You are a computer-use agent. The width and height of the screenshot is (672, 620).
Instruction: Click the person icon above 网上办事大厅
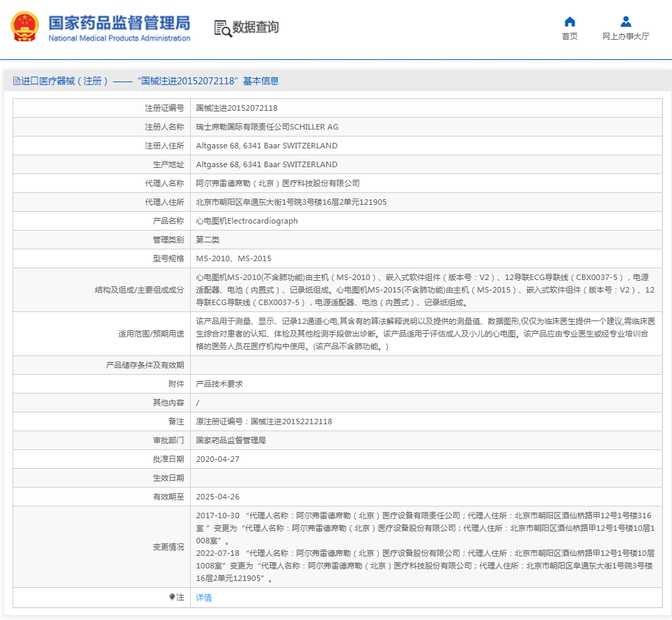(625, 22)
